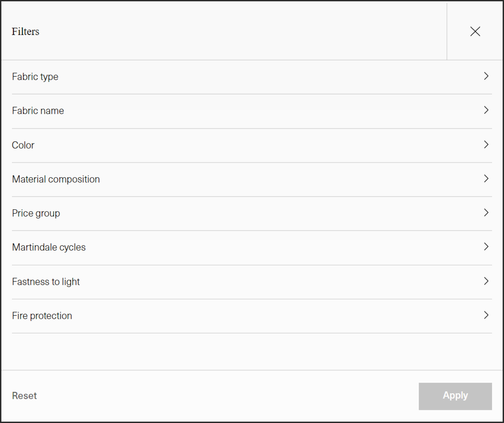This screenshot has width=504, height=423.
Task: Click the chevron arrow beside Fabric name
Action: click(x=486, y=110)
